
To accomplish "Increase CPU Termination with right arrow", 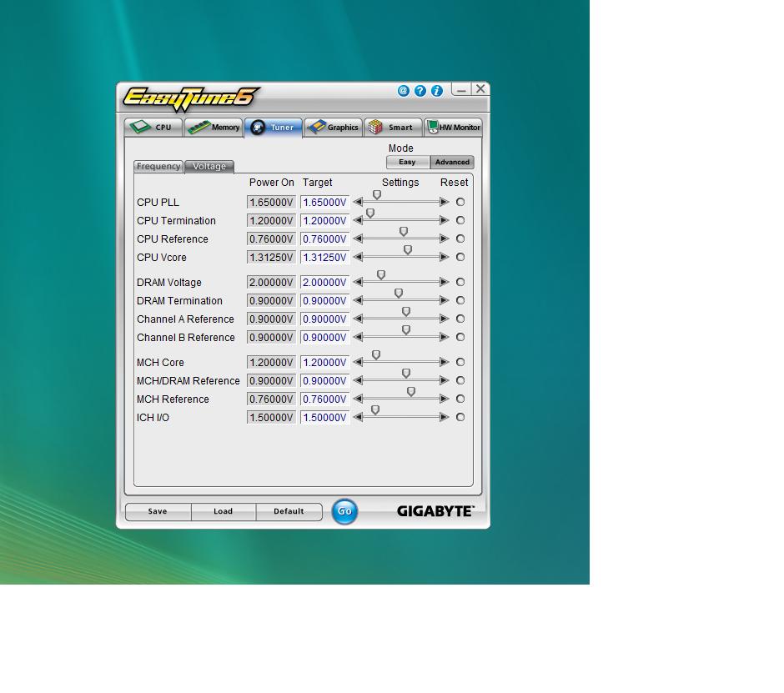I will (445, 220).
